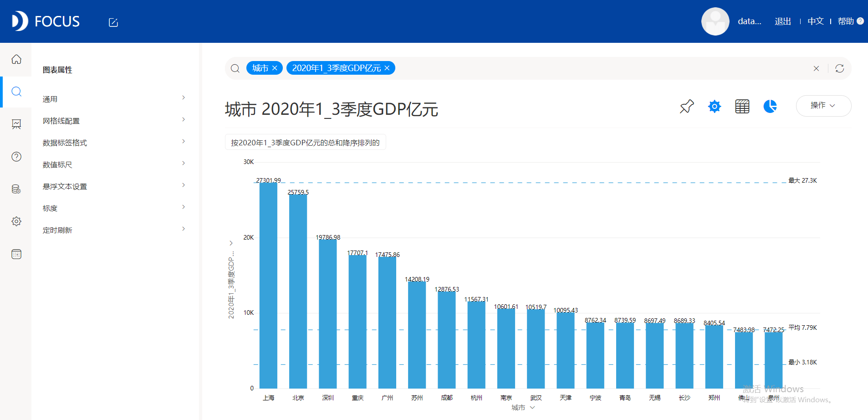Select the 杭州 bar in chart
868x420 pixels.
coord(476,345)
